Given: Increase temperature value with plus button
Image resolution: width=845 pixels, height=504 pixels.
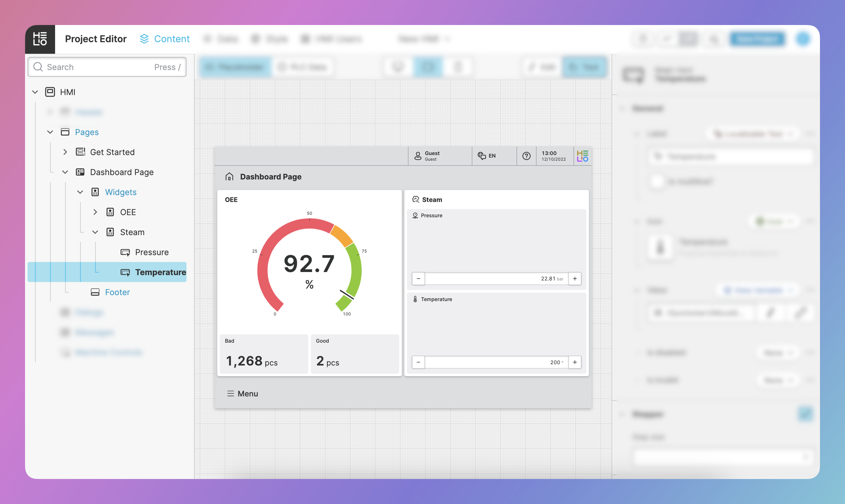Looking at the screenshot, I should click(575, 362).
